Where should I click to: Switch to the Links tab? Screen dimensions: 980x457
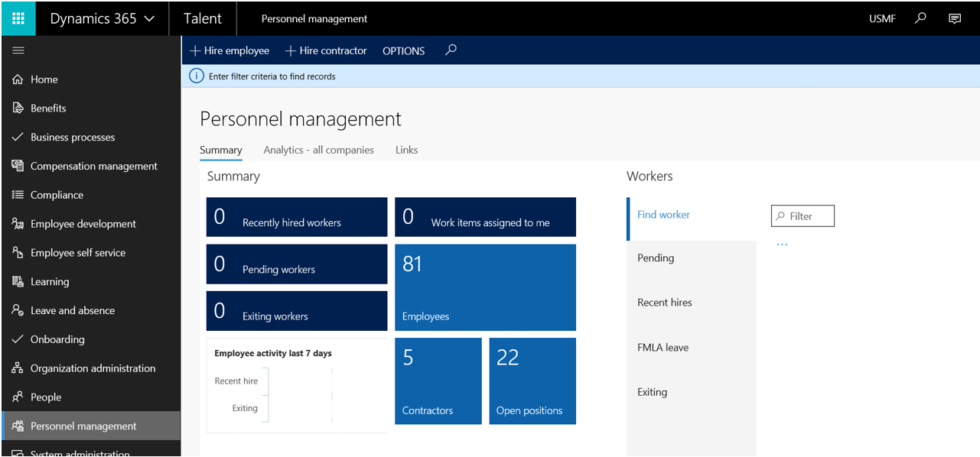pos(407,150)
